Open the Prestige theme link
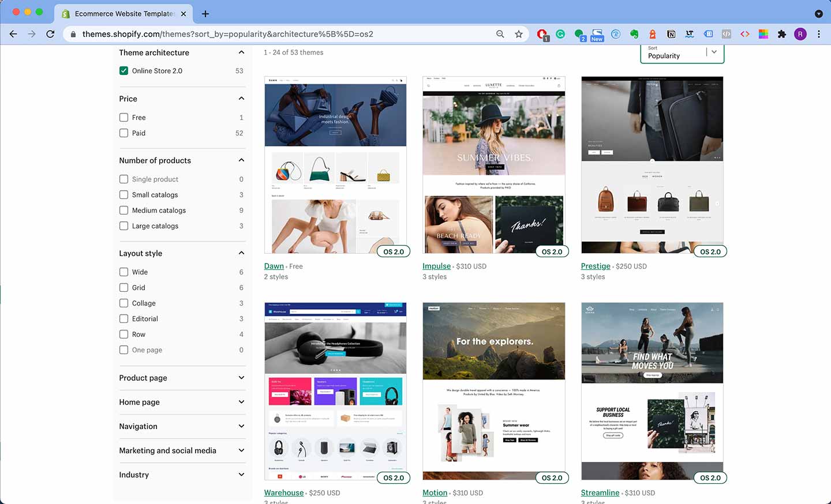Viewport: 831px width, 504px height. coord(596,266)
